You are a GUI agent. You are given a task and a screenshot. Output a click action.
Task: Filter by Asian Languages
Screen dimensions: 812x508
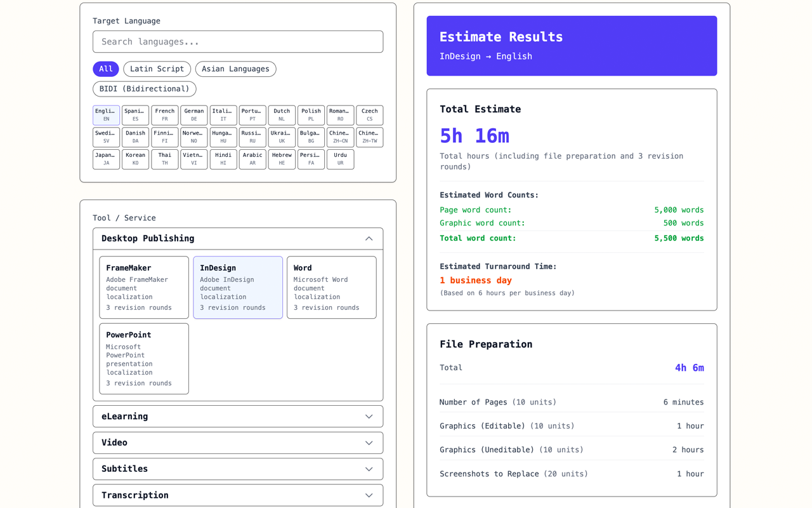[235, 69]
